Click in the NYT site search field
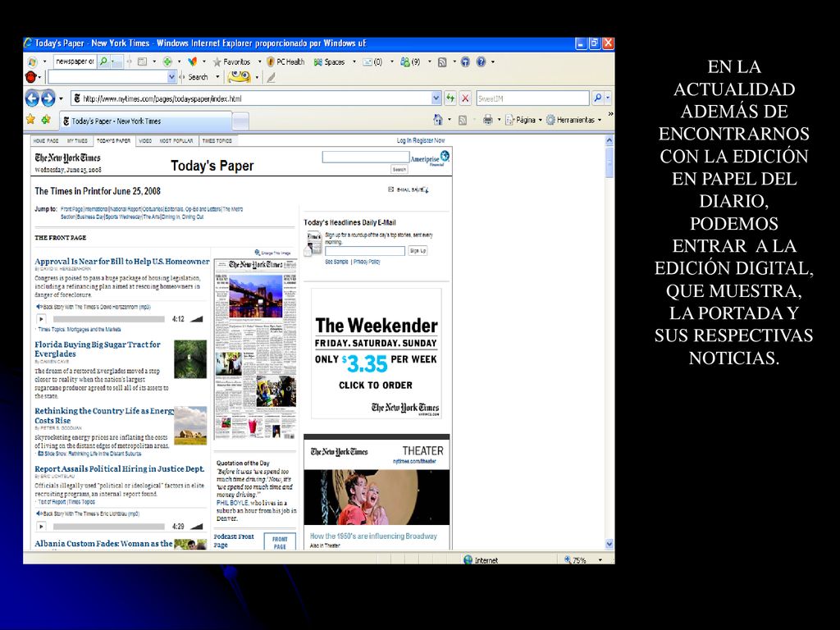 (x=365, y=157)
